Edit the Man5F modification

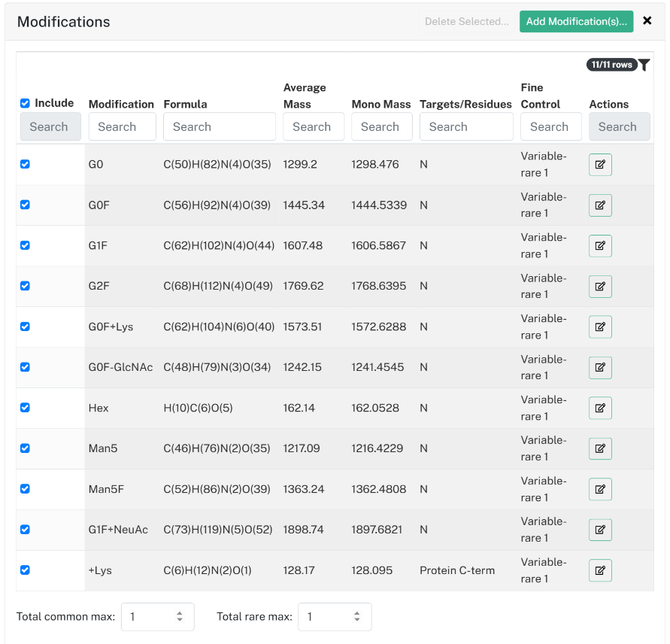click(x=600, y=489)
